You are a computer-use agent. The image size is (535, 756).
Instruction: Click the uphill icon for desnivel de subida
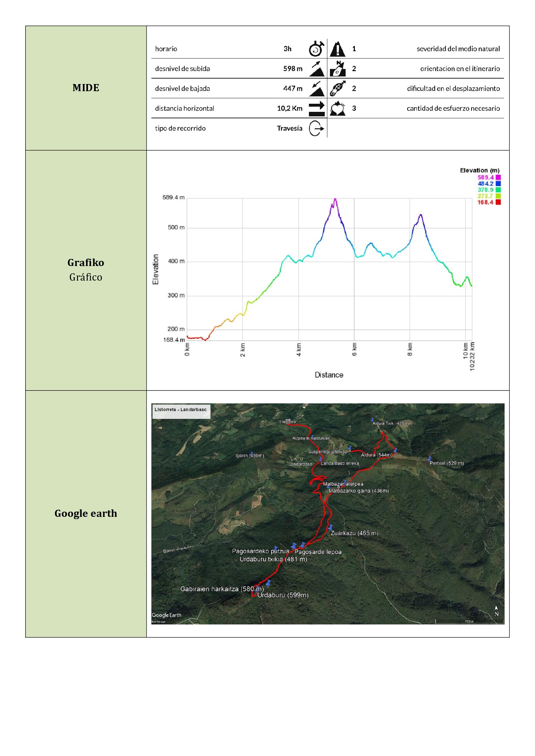(x=316, y=69)
